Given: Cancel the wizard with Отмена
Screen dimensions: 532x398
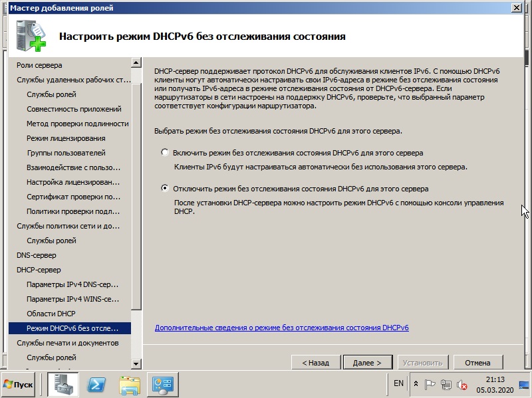Looking at the screenshot, I should click(x=477, y=362).
